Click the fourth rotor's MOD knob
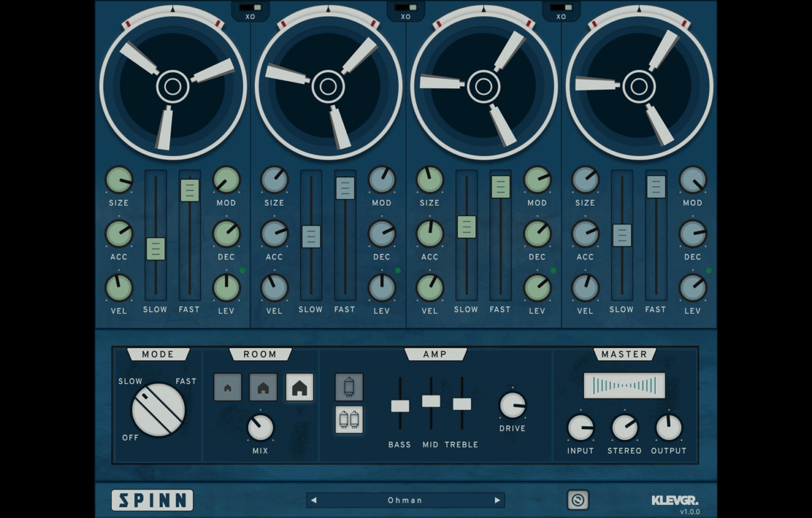This screenshot has height=518, width=812. [x=693, y=180]
